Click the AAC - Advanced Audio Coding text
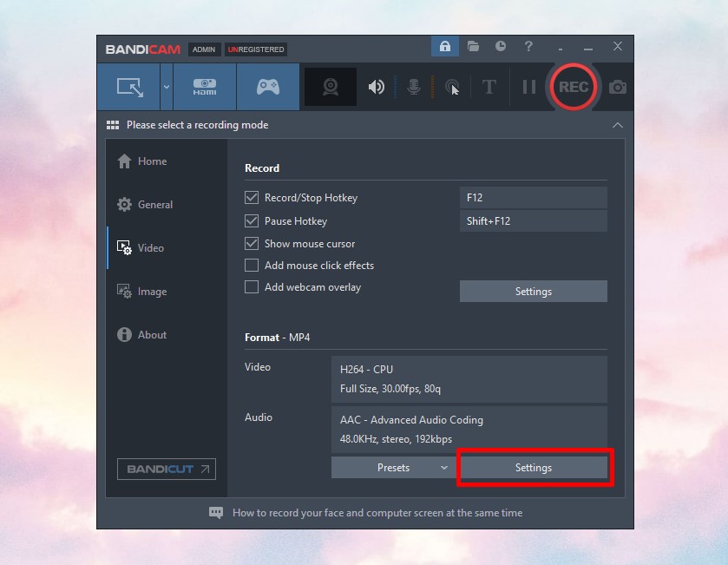The height and width of the screenshot is (565, 728). (411, 420)
